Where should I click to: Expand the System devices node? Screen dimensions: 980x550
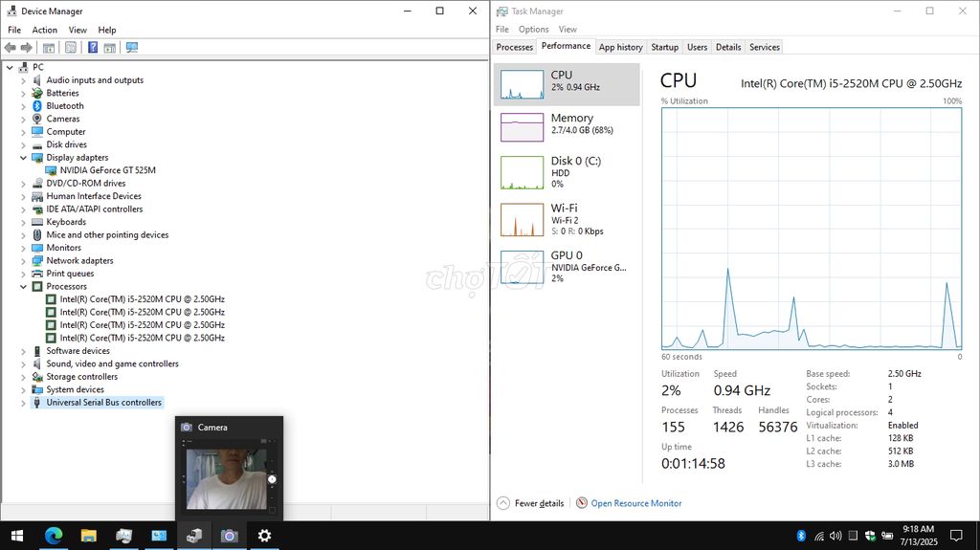(x=23, y=390)
